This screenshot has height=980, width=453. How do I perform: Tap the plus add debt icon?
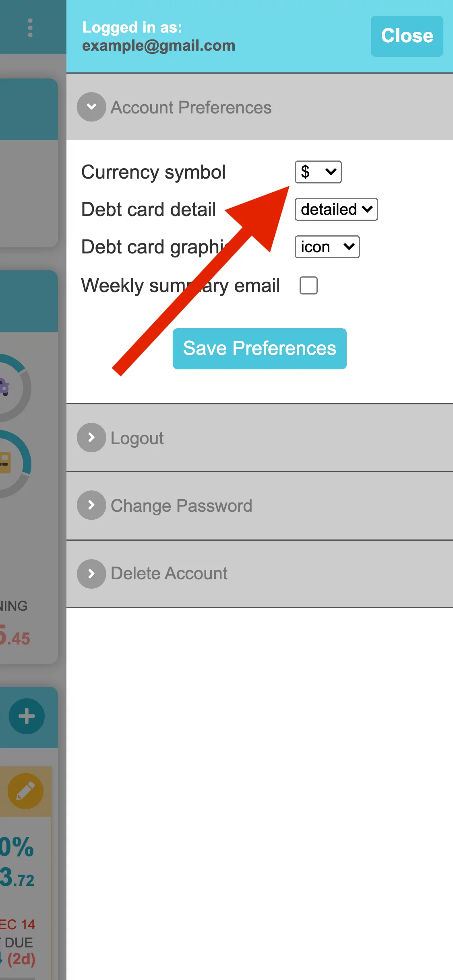tap(27, 716)
